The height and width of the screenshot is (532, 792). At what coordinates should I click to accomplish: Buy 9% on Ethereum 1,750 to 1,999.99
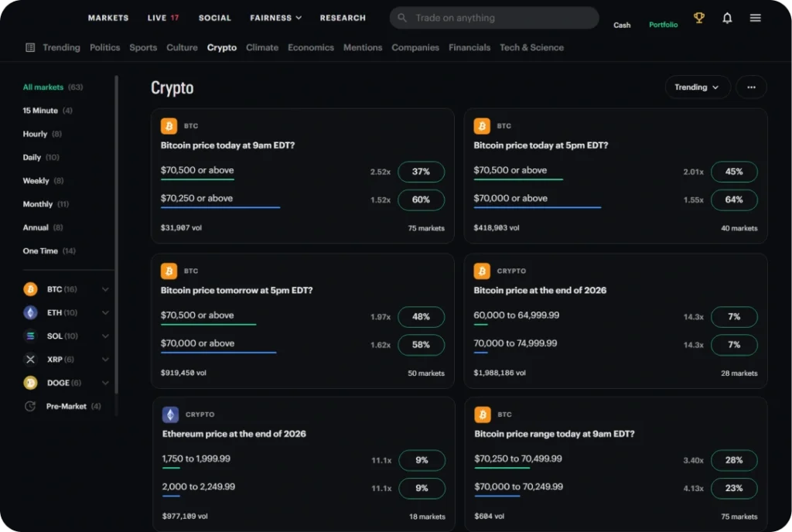coord(422,460)
